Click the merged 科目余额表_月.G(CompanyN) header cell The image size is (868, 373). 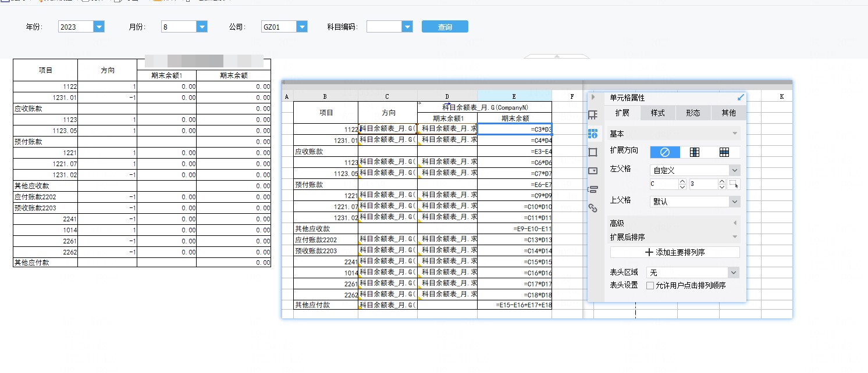[x=485, y=107]
